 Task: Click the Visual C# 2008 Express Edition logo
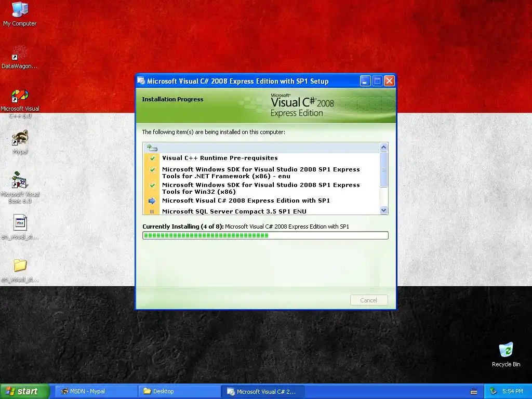(302, 105)
